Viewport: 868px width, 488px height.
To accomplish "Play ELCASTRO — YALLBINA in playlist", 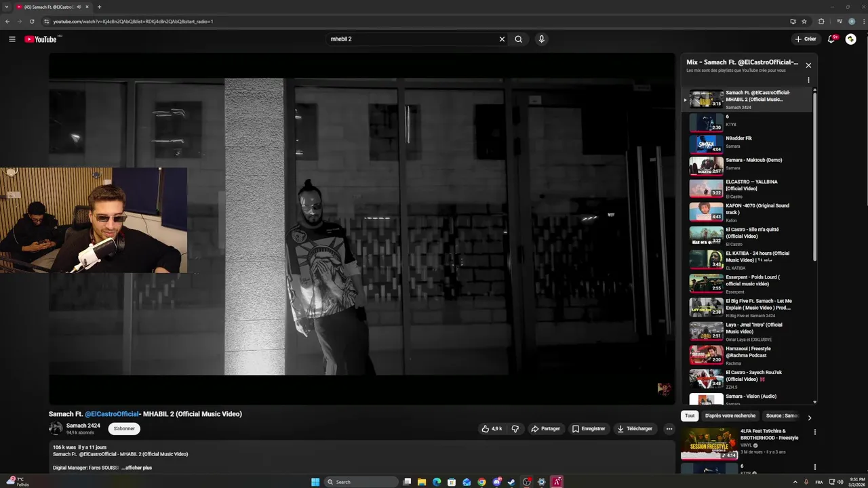I will 747,188.
